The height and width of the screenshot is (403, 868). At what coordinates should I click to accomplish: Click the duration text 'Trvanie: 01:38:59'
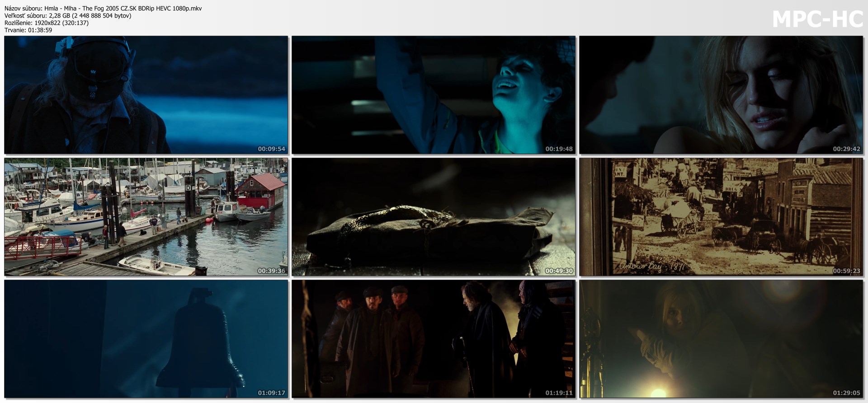tap(28, 30)
